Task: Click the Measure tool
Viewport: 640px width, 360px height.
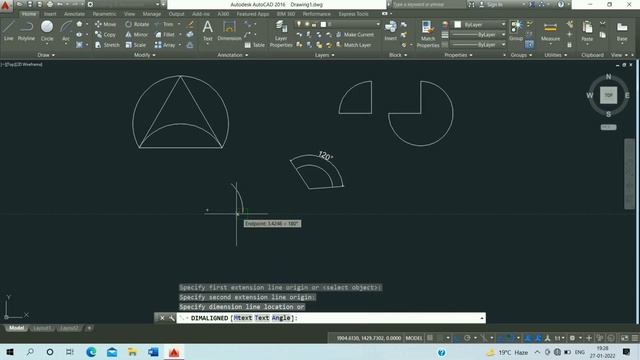Action: 550,32
